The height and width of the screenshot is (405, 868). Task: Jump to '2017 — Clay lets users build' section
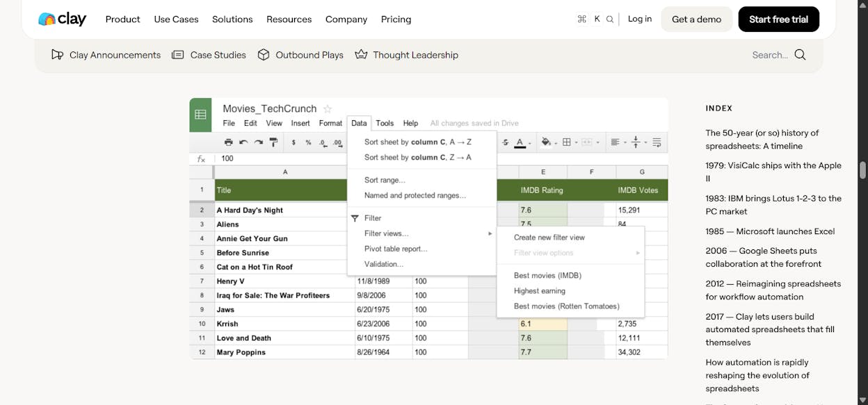coord(770,329)
